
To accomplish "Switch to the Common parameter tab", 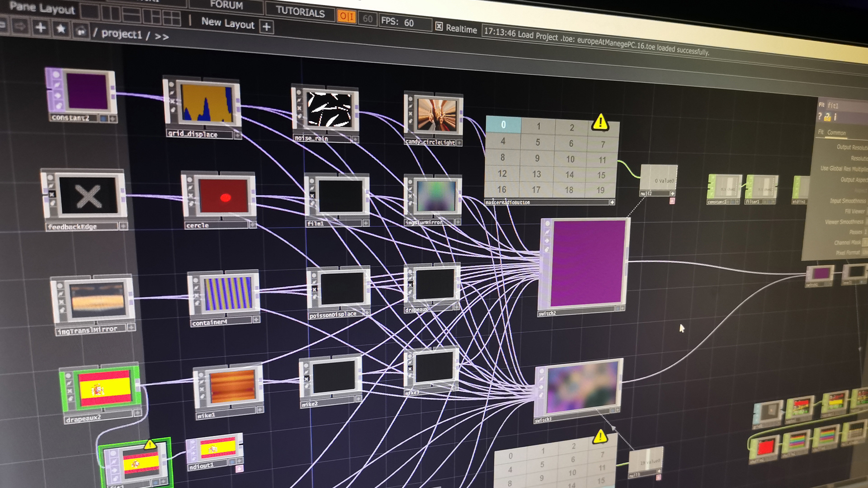I will [x=836, y=133].
